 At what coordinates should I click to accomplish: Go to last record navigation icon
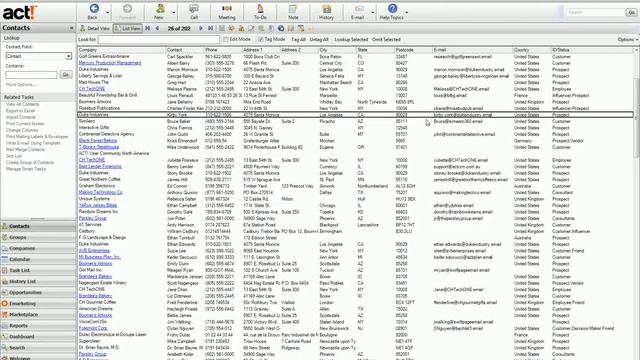[x=210, y=29]
